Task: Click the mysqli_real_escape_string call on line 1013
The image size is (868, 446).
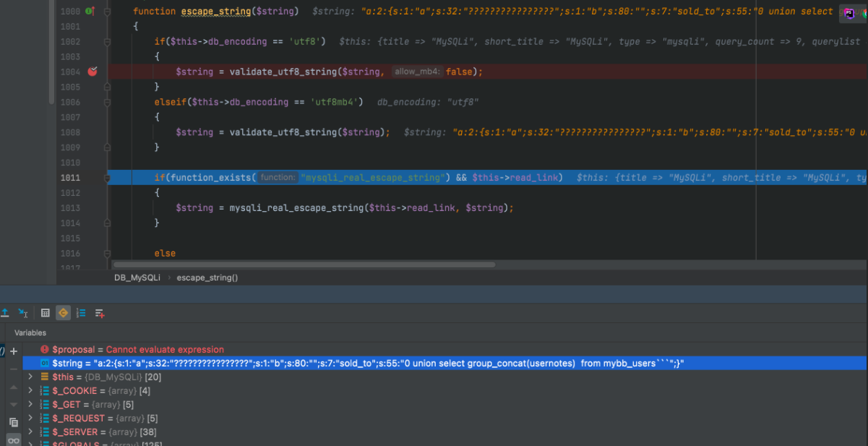Action: pyautogui.click(x=296, y=208)
